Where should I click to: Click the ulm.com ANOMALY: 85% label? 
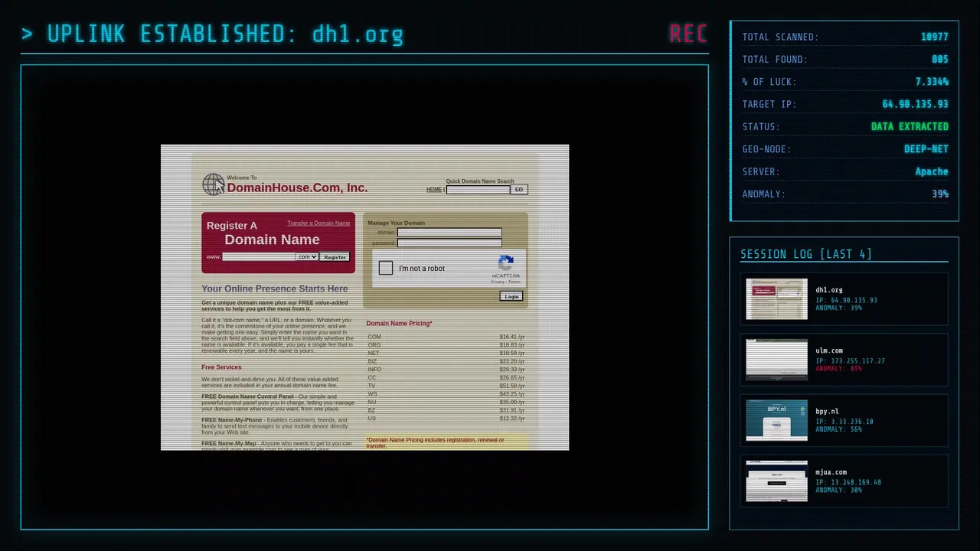click(x=838, y=369)
